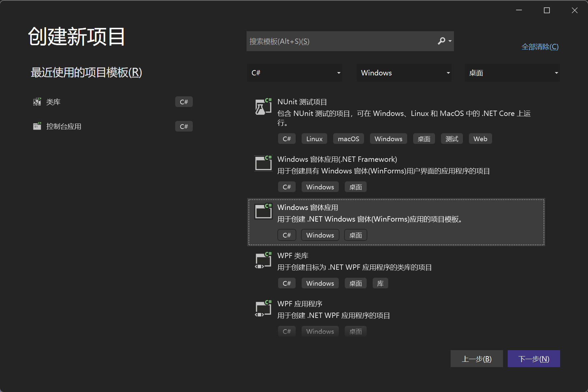The width and height of the screenshot is (588, 392).
Task: Open the 桌面 project type dropdown
Action: pos(512,73)
